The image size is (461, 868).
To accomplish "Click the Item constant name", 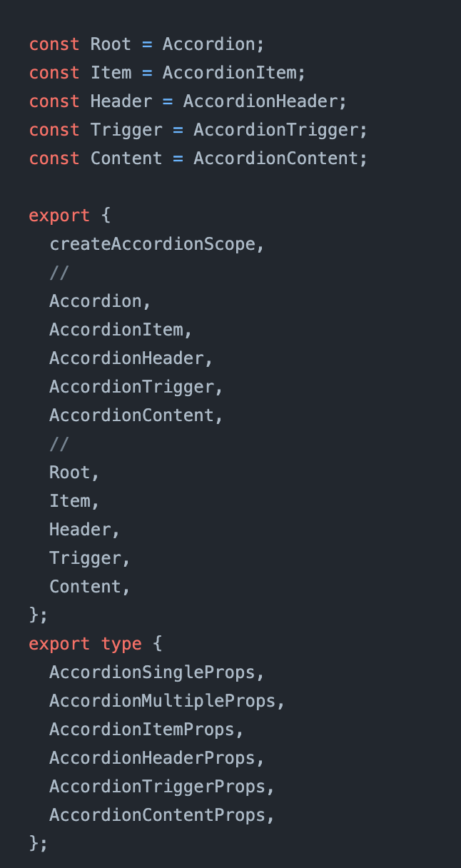I will click(x=111, y=73).
